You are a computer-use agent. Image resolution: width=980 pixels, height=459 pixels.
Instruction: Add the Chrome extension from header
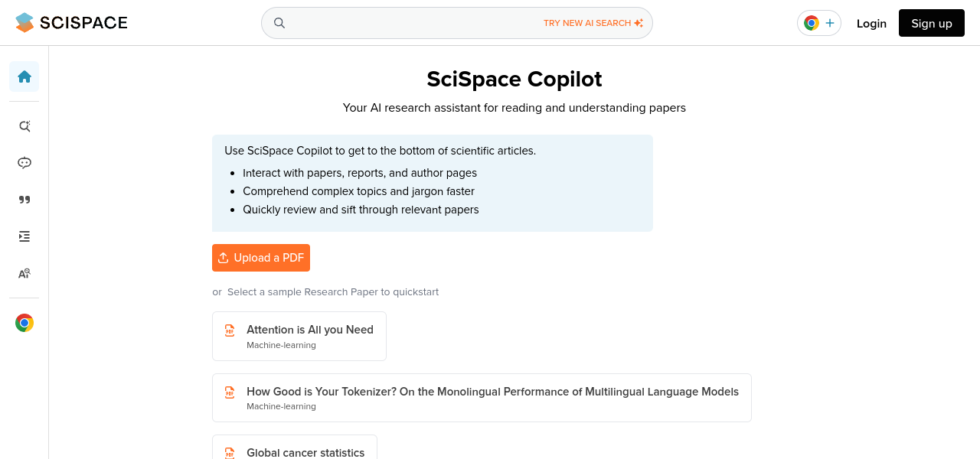pos(819,23)
